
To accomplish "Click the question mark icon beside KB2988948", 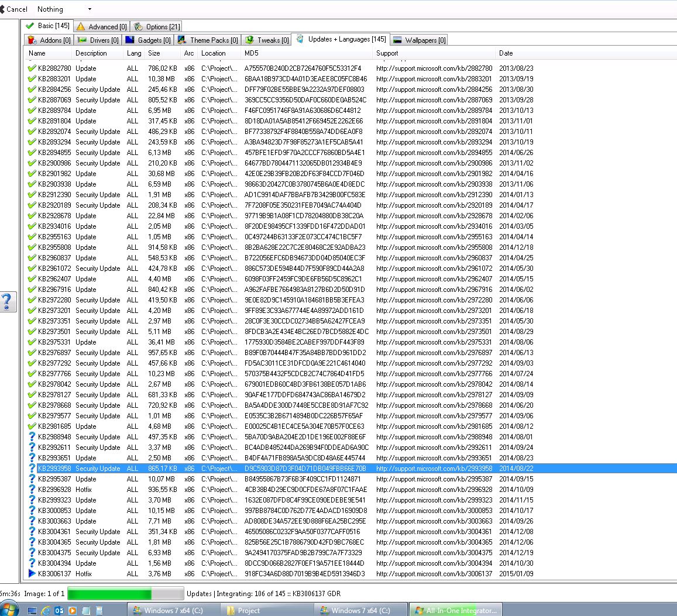I will 32,437.
